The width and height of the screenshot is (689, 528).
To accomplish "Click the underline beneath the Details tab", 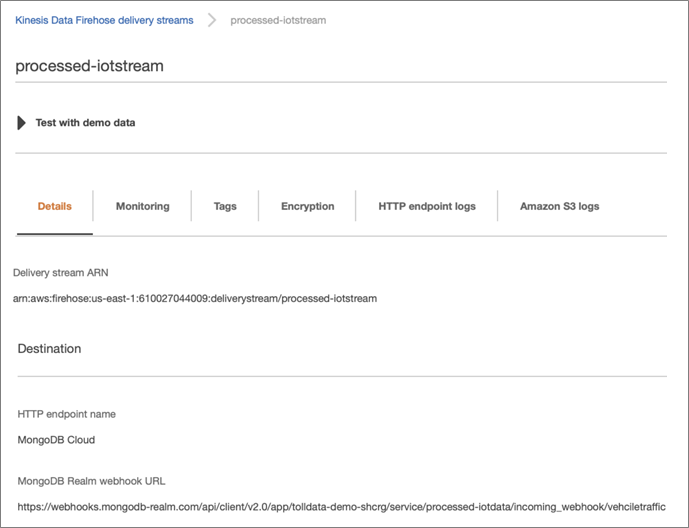I will [54, 234].
